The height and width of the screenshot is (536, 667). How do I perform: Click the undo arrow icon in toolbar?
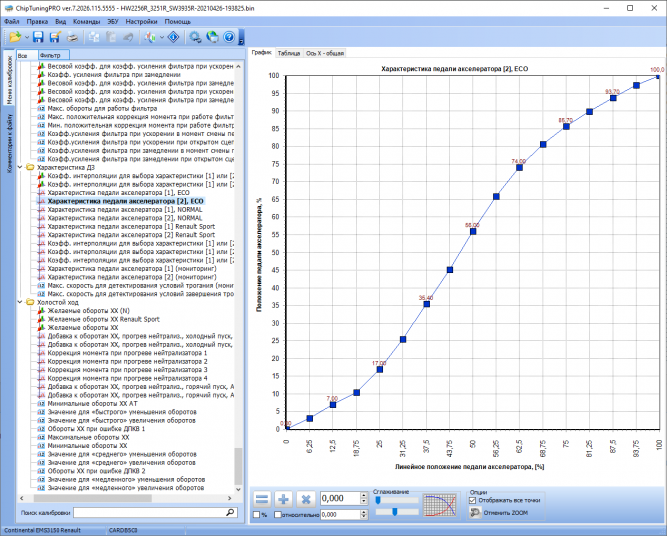pyautogui.click(x=128, y=37)
